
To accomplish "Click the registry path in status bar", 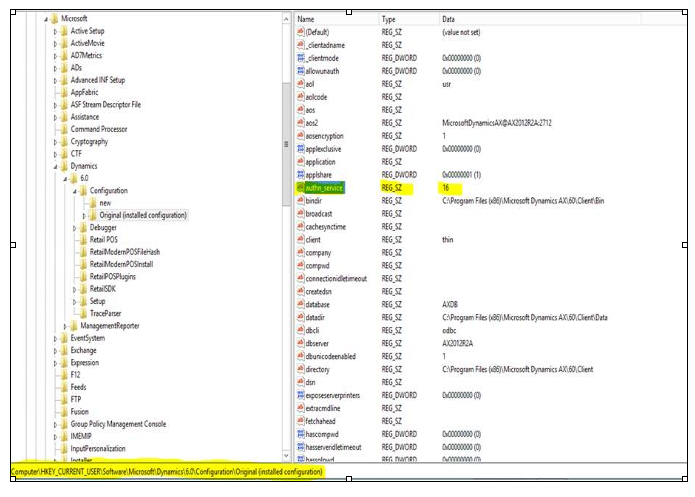I will [167, 472].
